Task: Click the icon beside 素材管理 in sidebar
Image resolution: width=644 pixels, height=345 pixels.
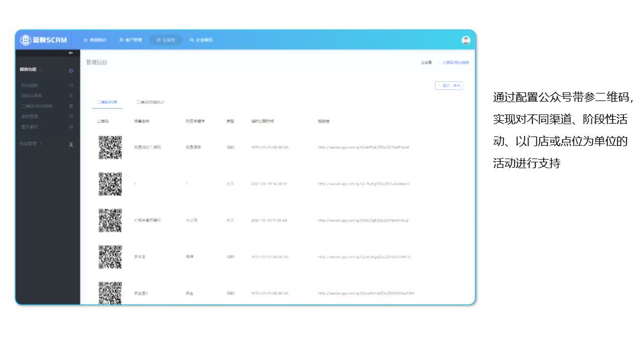Action: pos(71,116)
